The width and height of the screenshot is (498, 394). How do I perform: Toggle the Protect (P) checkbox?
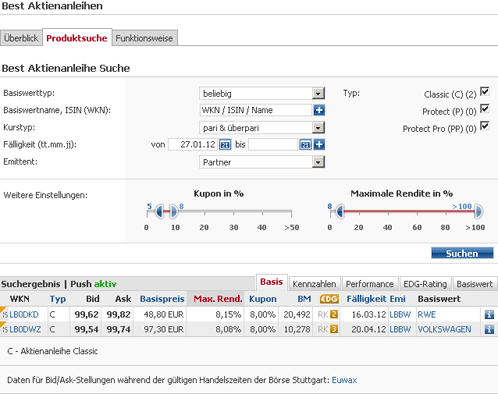click(x=484, y=109)
